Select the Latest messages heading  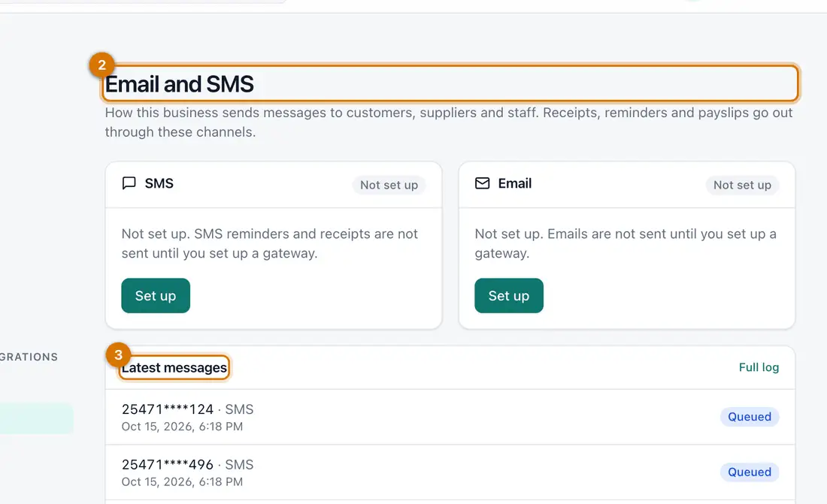pos(174,367)
